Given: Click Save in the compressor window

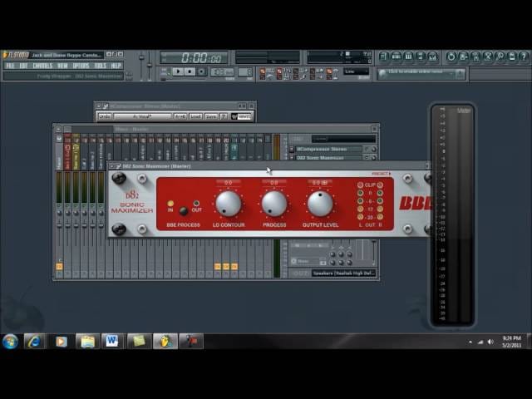Looking at the screenshot, I should (x=211, y=116).
